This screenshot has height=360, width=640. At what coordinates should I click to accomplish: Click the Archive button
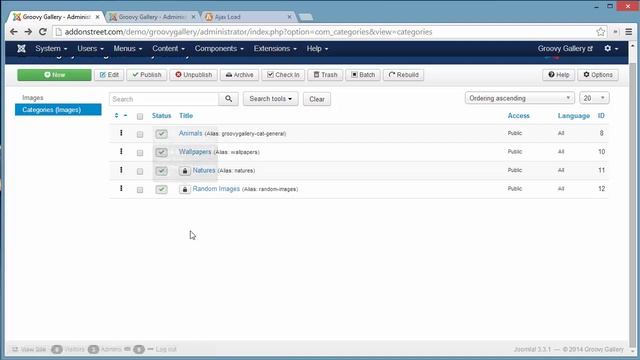click(x=239, y=75)
